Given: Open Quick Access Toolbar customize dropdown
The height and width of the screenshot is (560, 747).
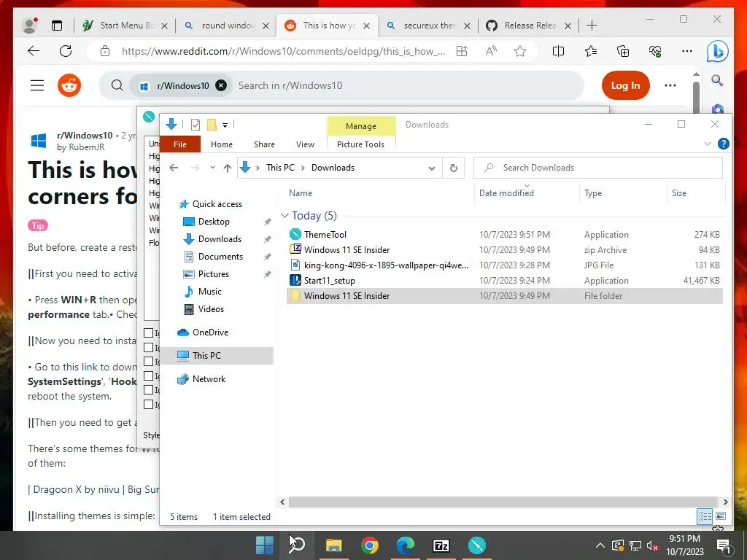Looking at the screenshot, I should 225,125.
